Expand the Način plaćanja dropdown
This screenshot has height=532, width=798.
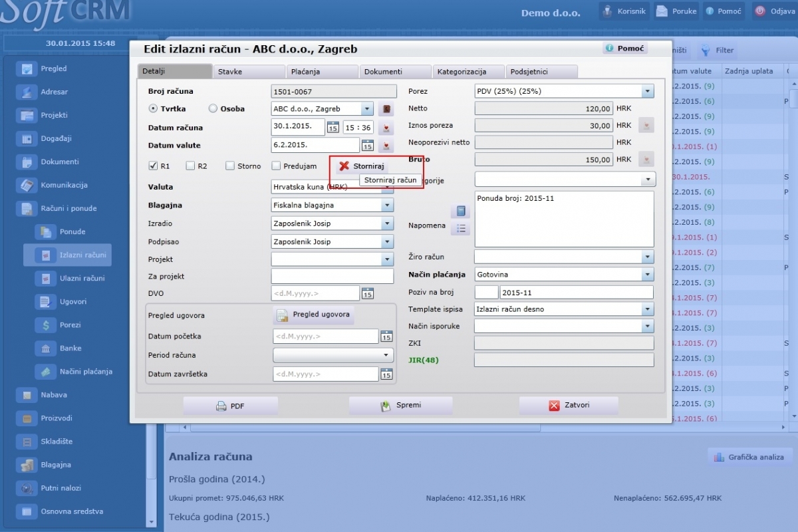[648, 274]
